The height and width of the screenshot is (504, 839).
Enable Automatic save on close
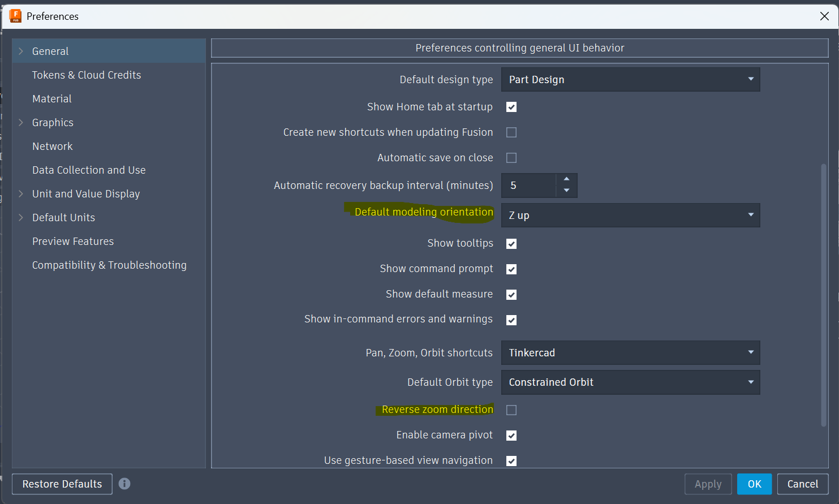(x=511, y=158)
